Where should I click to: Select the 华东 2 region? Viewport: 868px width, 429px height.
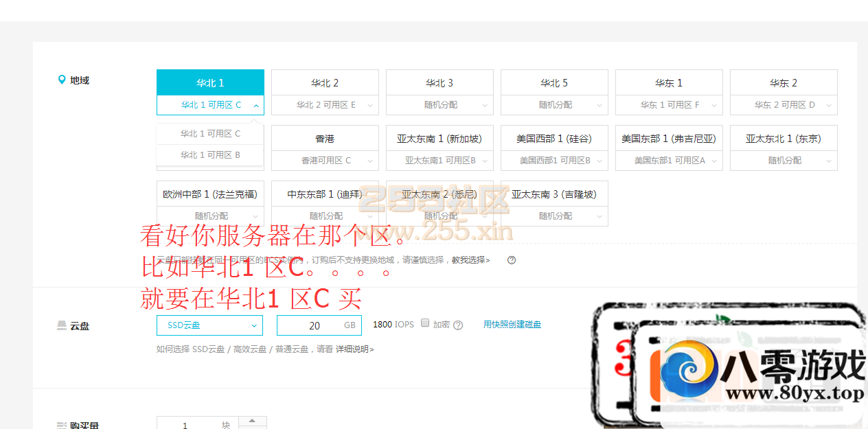pyautogui.click(x=784, y=82)
